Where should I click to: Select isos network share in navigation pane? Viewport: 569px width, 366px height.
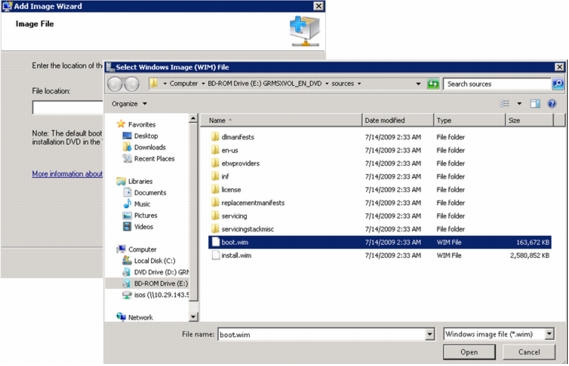pos(156,295)
